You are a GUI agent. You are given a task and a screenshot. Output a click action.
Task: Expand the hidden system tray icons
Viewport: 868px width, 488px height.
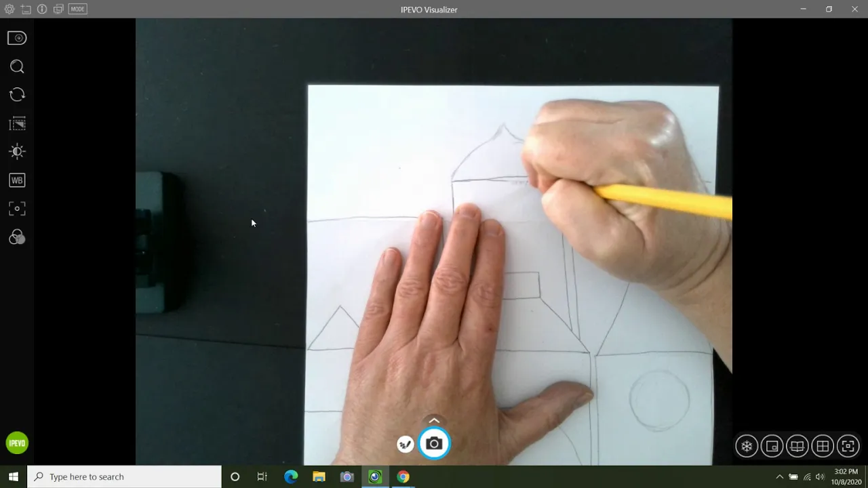779,476
